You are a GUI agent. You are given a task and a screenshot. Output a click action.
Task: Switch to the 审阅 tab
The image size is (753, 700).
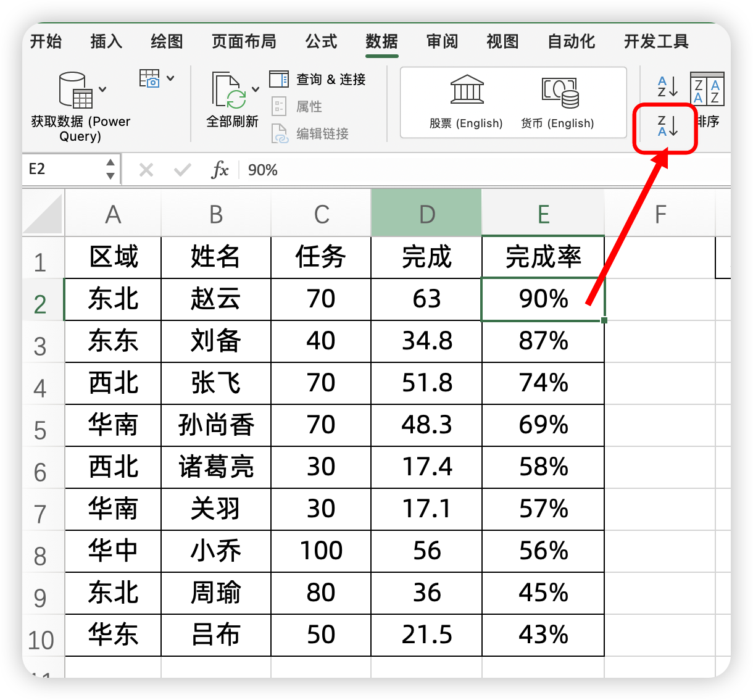pyautogui.click(x=442, y=41)
